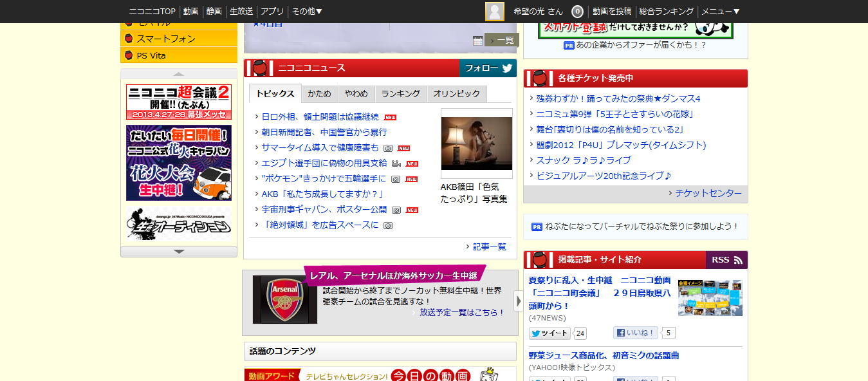Click the notification count badge showing 0
Screen dimensions: 868x381
pos(578,12)
